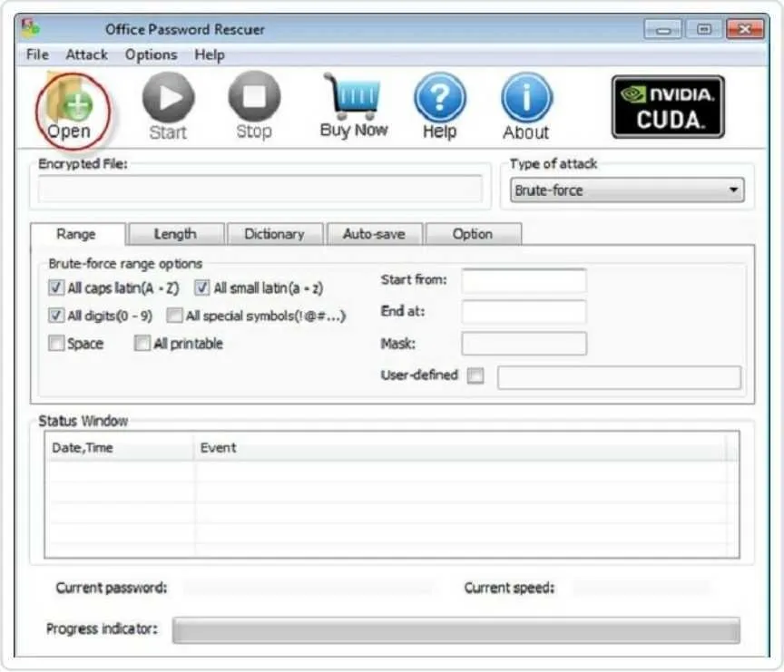Switch to the Dictionary tab

(275, 234)
